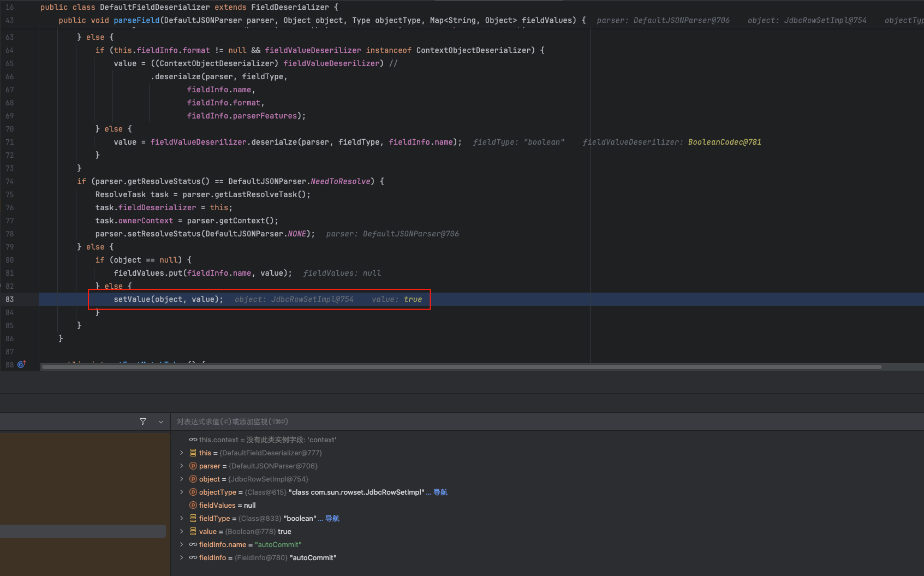This screenshot has width=924, height=576.
Task: Click the watch glasses icon for this.context
Action: click(x=193, y=440)
